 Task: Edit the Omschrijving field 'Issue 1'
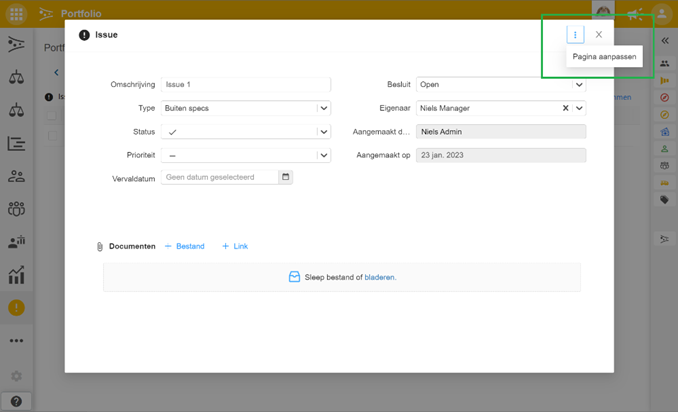tap(246, 84)
